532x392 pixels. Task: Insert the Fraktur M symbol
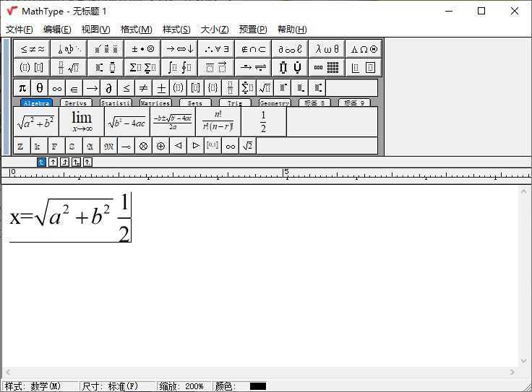109,146
